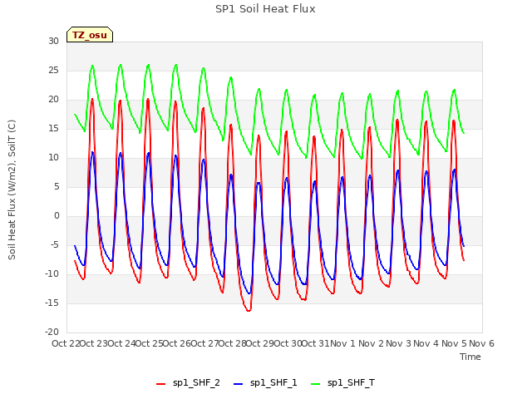Click the -20 y-axis tick label
This screenshot has height=399, width=532.
point(52,332)
